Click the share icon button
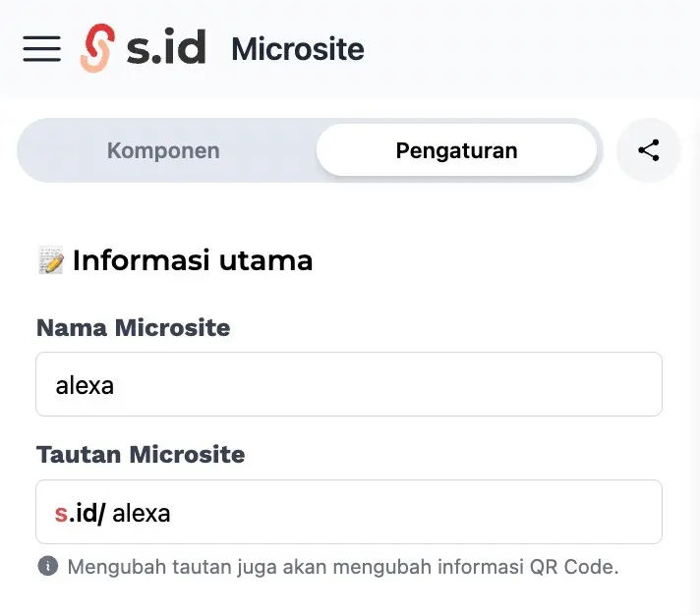This screenshot has width=700, height=615. [648, 150]
